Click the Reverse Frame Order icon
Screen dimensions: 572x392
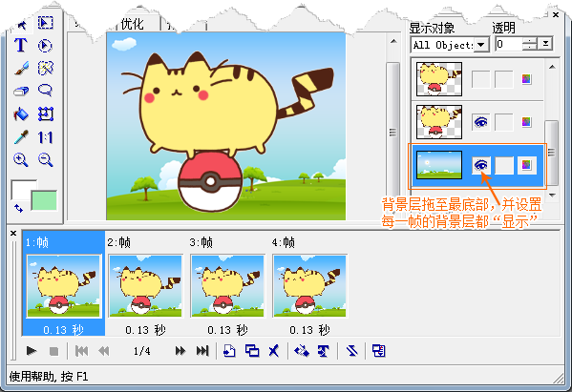(x=351, y=351)
